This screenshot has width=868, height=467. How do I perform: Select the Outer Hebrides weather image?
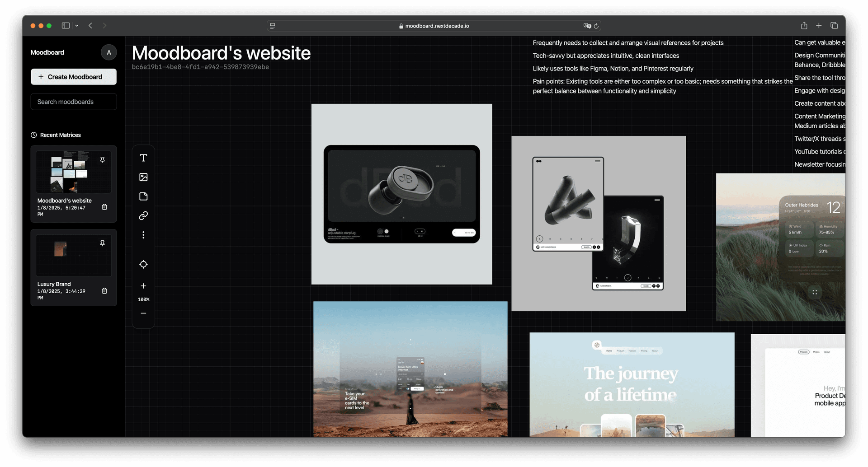click(781, 247)
